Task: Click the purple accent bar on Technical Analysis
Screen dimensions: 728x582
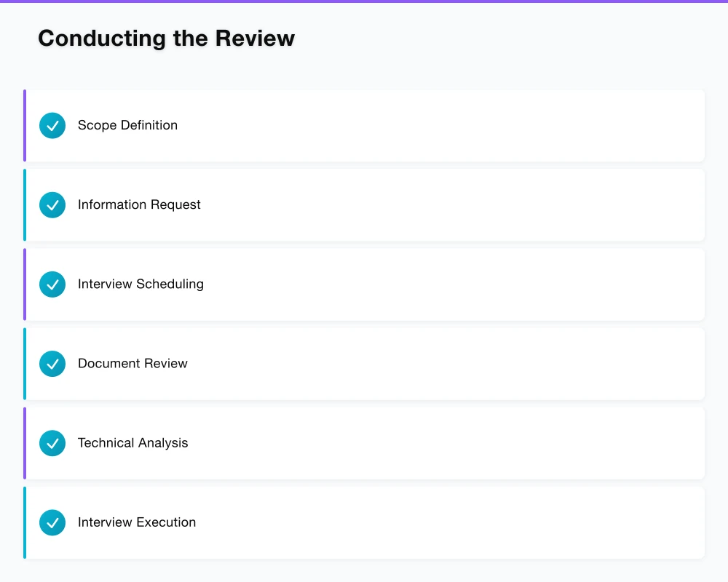Action: tap(25, 443)
